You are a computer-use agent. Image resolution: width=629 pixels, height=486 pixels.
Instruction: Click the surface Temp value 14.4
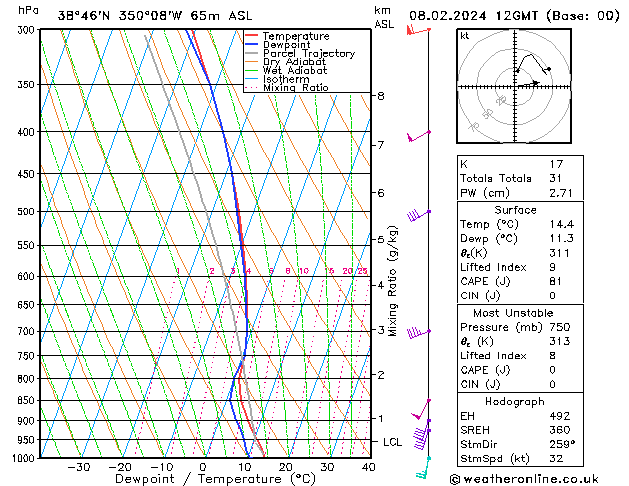562,224
